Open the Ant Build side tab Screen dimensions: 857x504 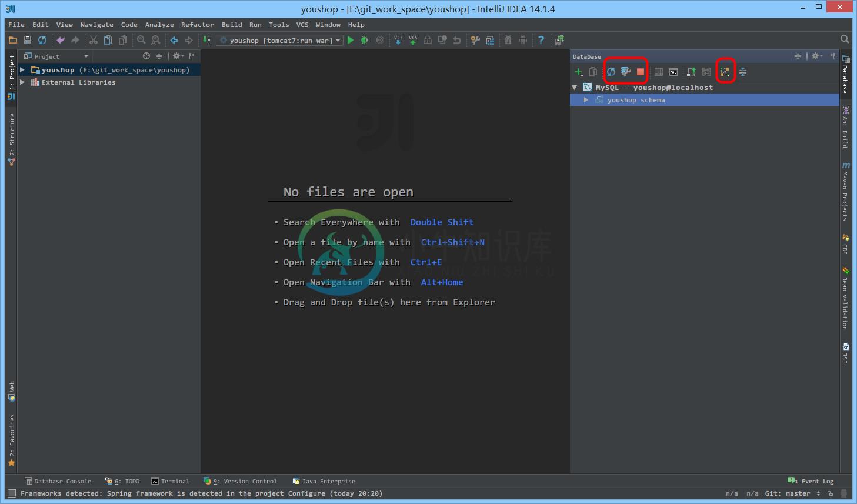[845, 127]
